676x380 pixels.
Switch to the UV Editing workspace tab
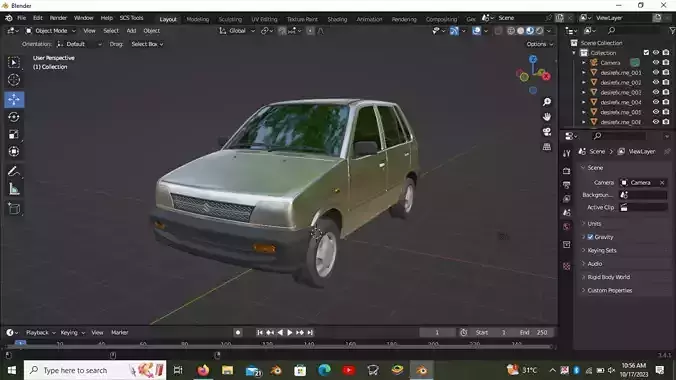pos(264,19)
